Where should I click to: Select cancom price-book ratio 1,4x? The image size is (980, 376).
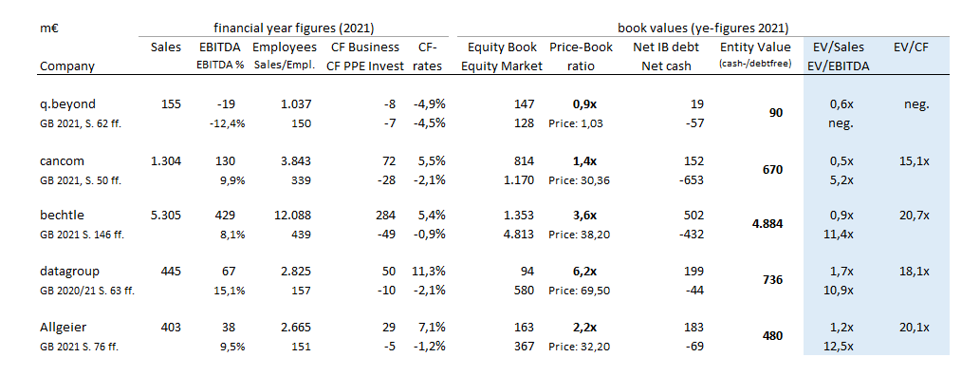click(x=584, y=160)
